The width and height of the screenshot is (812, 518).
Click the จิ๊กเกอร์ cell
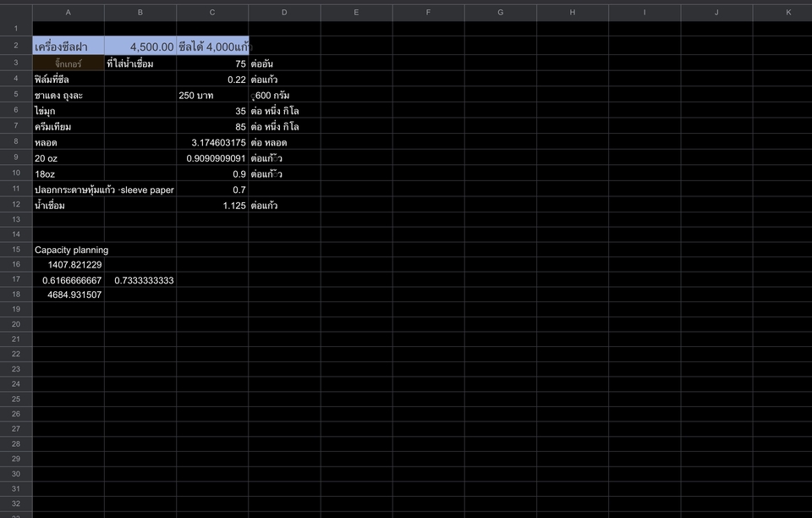69,63
